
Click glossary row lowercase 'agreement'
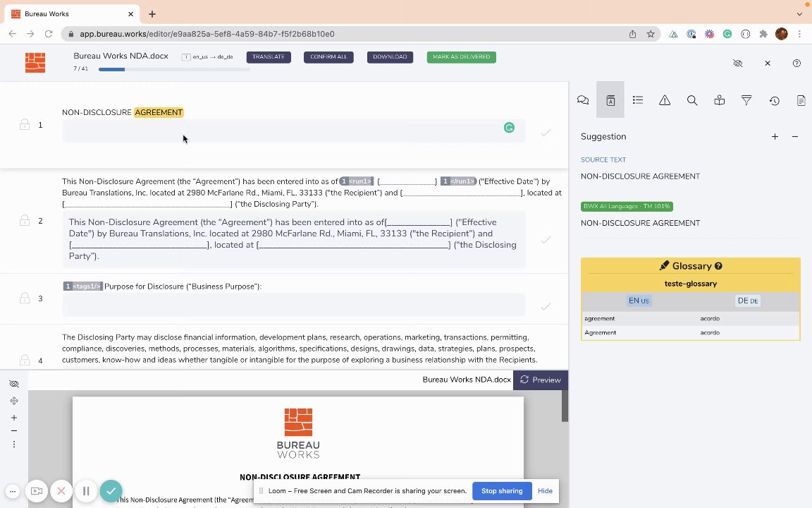click(691, 319)
